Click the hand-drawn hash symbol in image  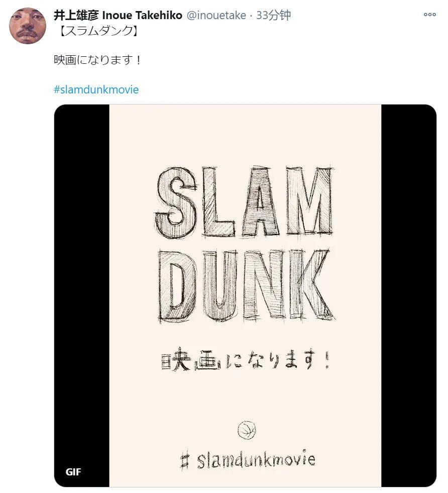coord(185,461)
